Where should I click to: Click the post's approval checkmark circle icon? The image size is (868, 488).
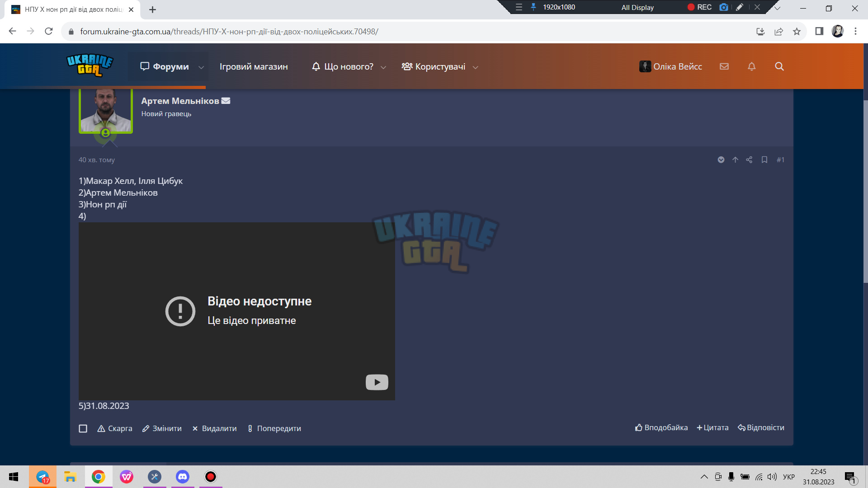tap(721, 160)
